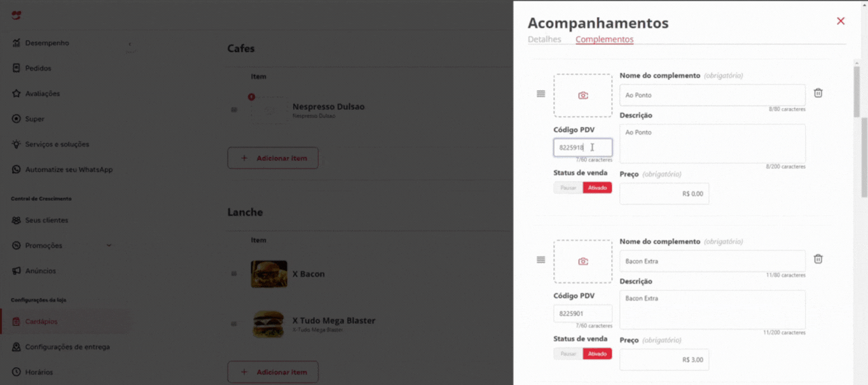Switch to the Detalhes tab

coord(544,39)
